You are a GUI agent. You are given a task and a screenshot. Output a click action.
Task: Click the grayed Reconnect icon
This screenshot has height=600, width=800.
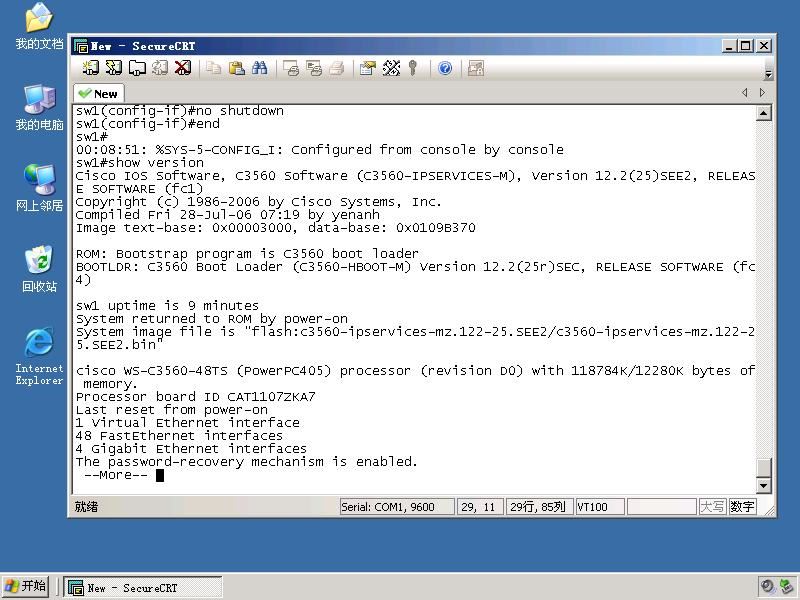(x=160, y=68)
